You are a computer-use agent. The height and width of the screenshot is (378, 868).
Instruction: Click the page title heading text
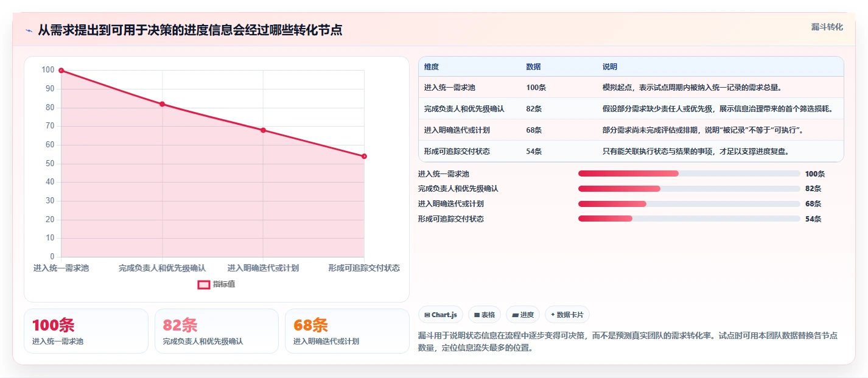(190, 30)
